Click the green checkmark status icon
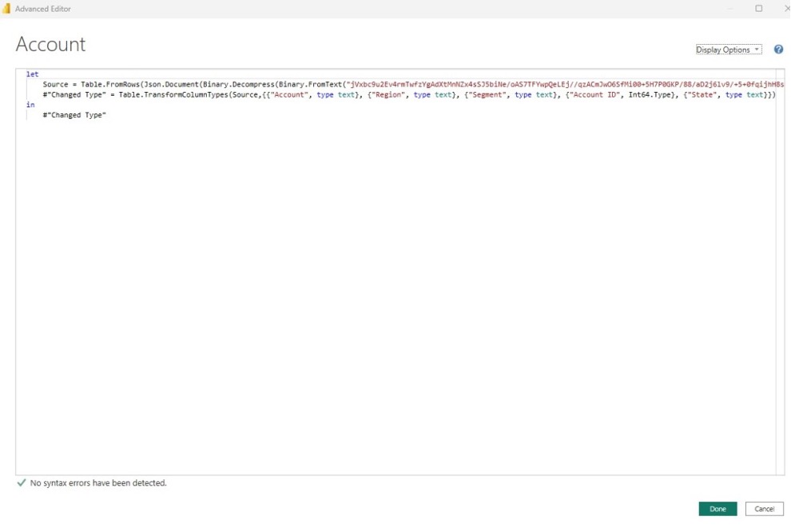This screenshot has height=532, width=791. (22, 482)
